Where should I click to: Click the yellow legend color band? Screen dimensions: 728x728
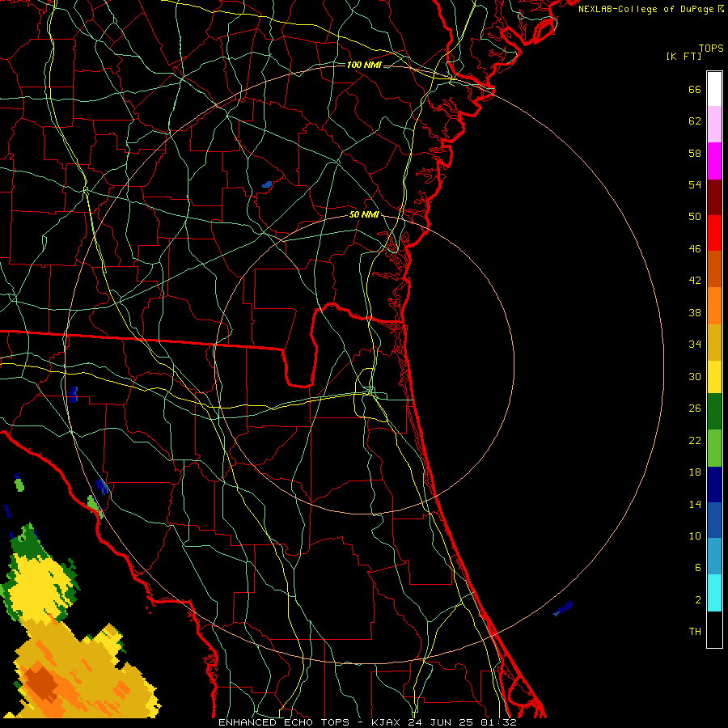[x=714, y=376]
